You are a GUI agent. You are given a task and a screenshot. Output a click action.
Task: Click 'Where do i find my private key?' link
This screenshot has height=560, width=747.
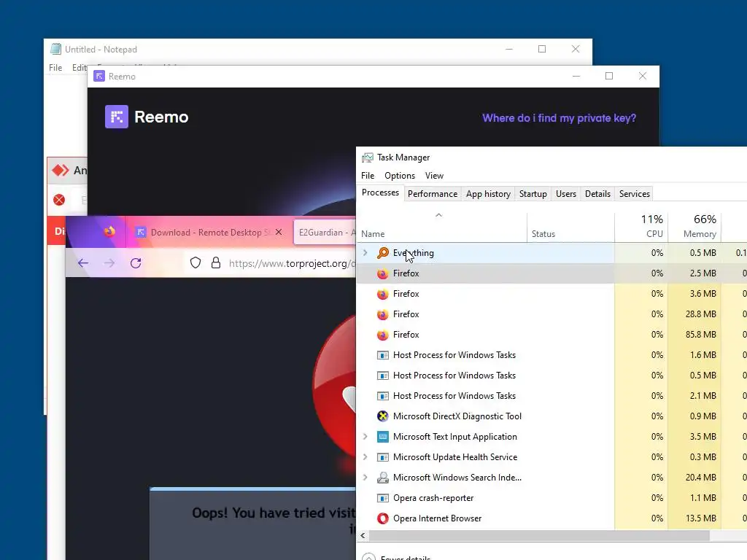point(560,118)
